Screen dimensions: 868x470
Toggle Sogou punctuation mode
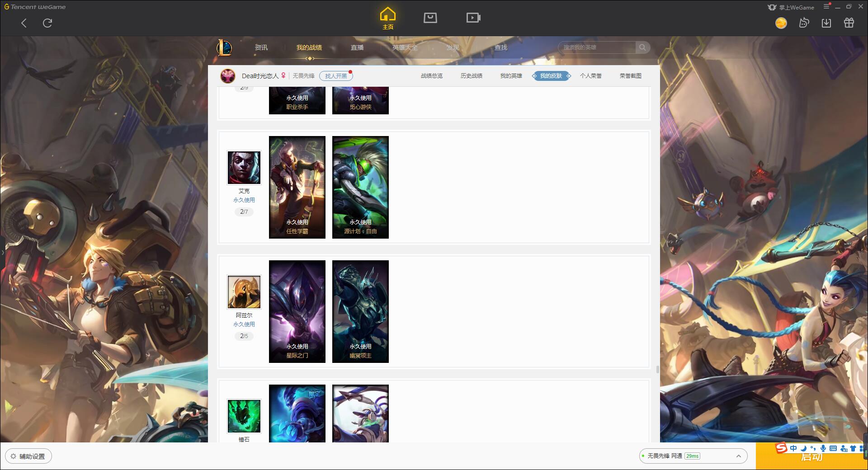(813, 448)
